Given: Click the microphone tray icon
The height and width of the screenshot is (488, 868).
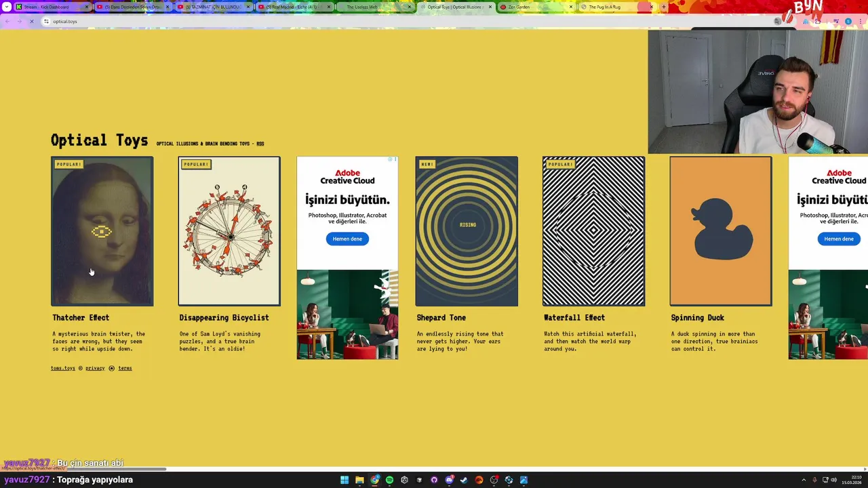Looking at the screenshot, I should (814, 480).
